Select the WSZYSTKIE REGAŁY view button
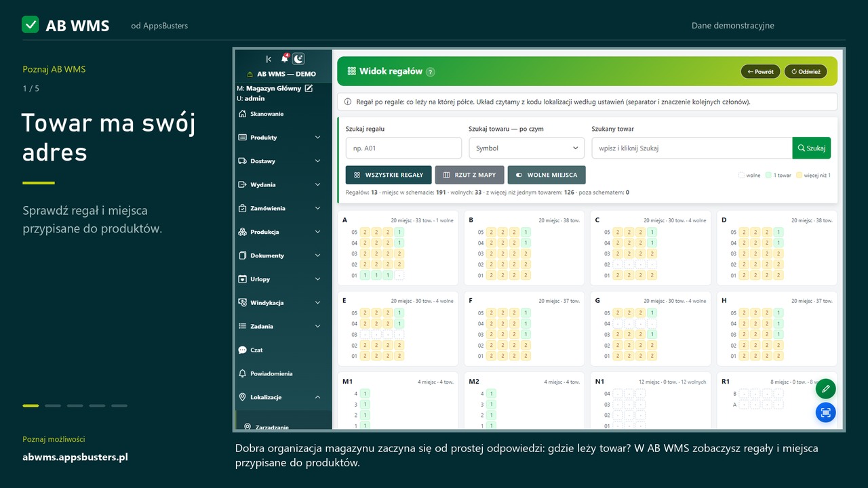Viewport: 868px width, 488px height. click(x=389, y=175)
